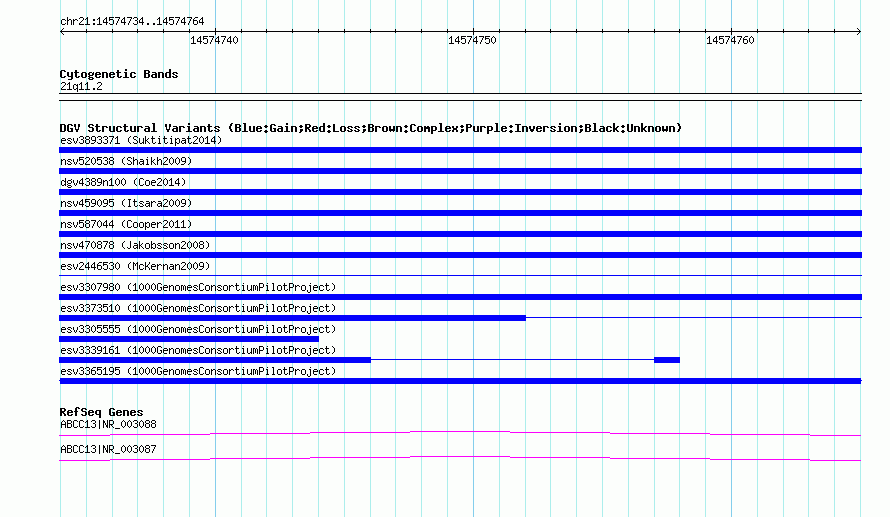Click the blue bar for nsv470878

[x=460, y=255]
